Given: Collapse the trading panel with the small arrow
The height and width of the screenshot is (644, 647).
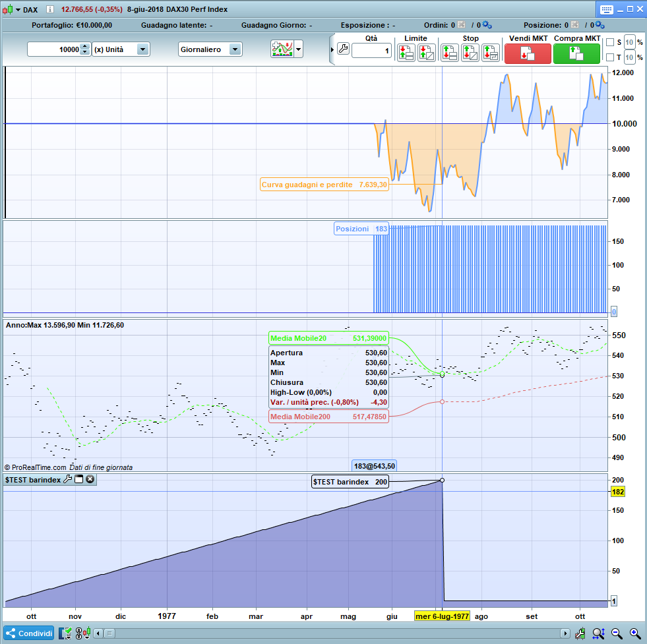Looking at the screenshot, I should coord(332,49).
